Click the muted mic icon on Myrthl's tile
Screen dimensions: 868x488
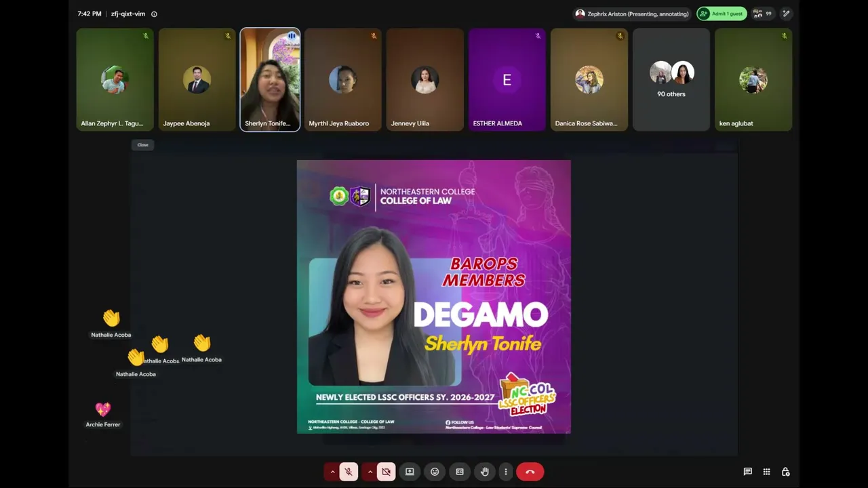pyautogui.click(x=374, y=36)
